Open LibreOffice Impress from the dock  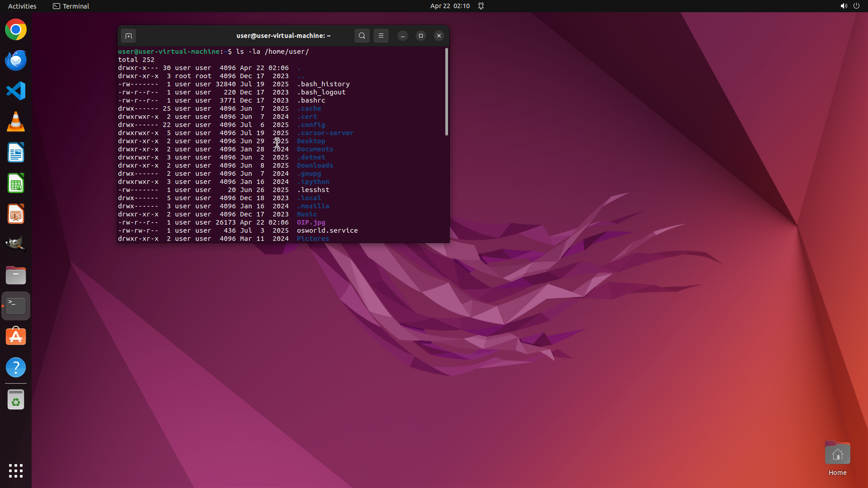pyautogui.click(x=16, y=214)
